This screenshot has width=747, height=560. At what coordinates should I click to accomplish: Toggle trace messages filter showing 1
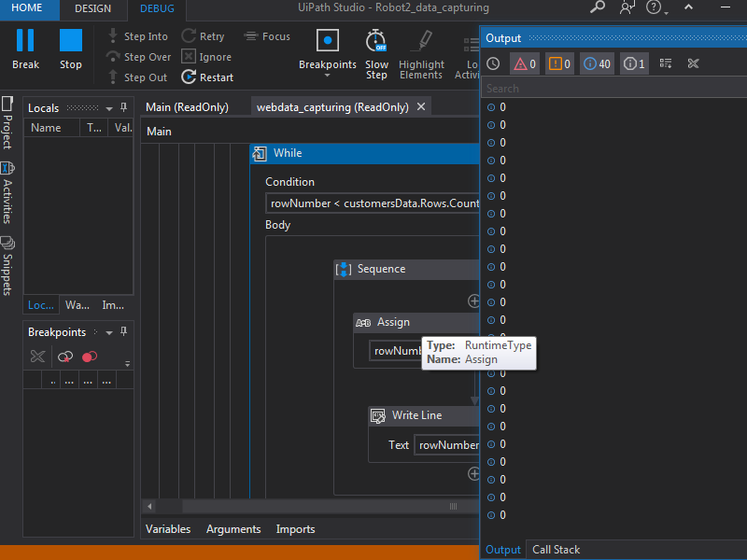click(634, 63)
